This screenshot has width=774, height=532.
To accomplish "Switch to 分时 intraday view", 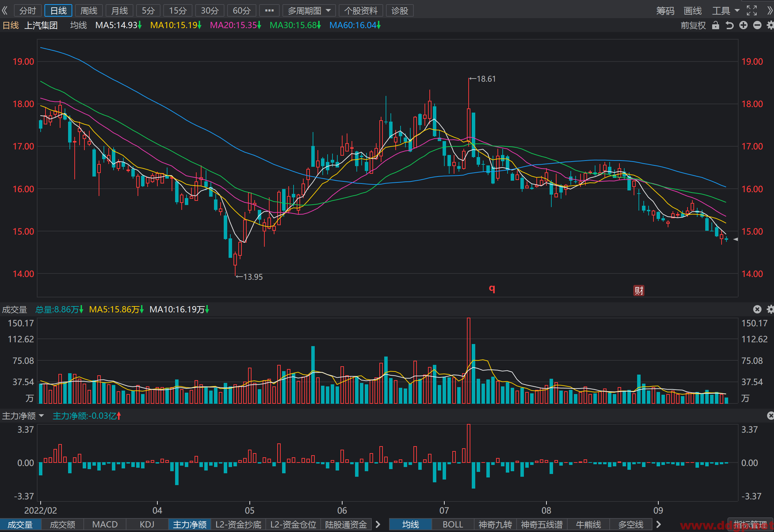I will coord(27,10).
